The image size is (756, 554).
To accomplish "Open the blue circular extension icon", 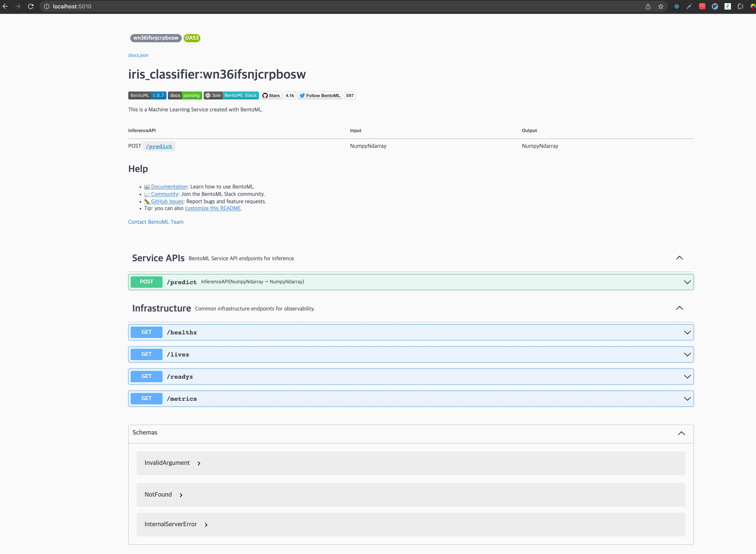I will click(715, 6).
